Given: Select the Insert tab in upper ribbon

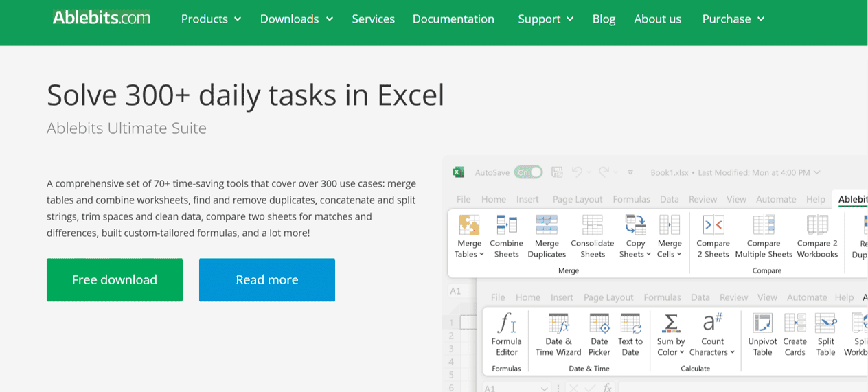Looking at the screenshot, I should coord(527,199).
